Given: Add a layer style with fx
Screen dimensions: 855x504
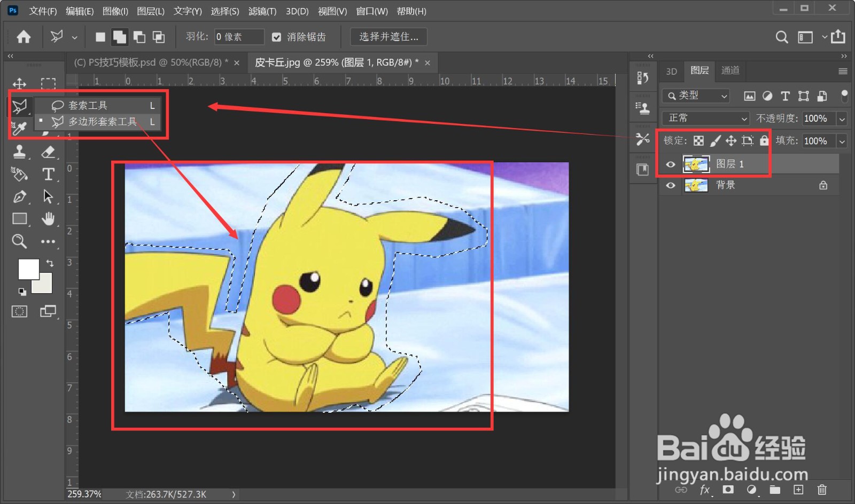Looking at the screenshot, I should (x=705, y=490).
